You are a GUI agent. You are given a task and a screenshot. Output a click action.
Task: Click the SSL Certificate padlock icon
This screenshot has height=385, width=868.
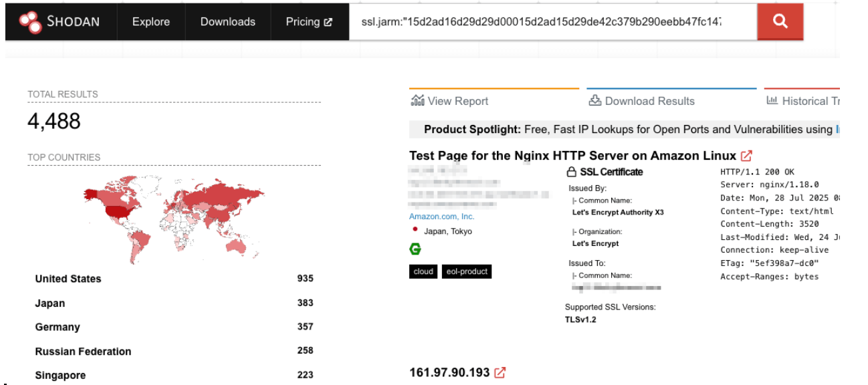(572, 172)
